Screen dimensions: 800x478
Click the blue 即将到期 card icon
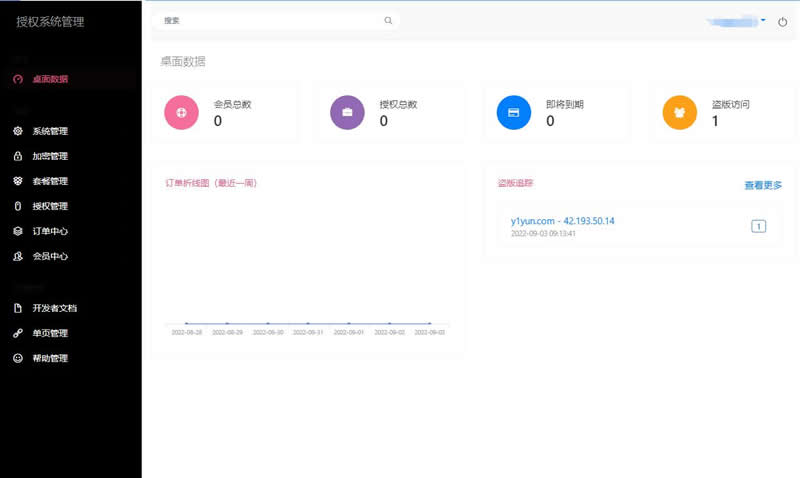[514, 112]
